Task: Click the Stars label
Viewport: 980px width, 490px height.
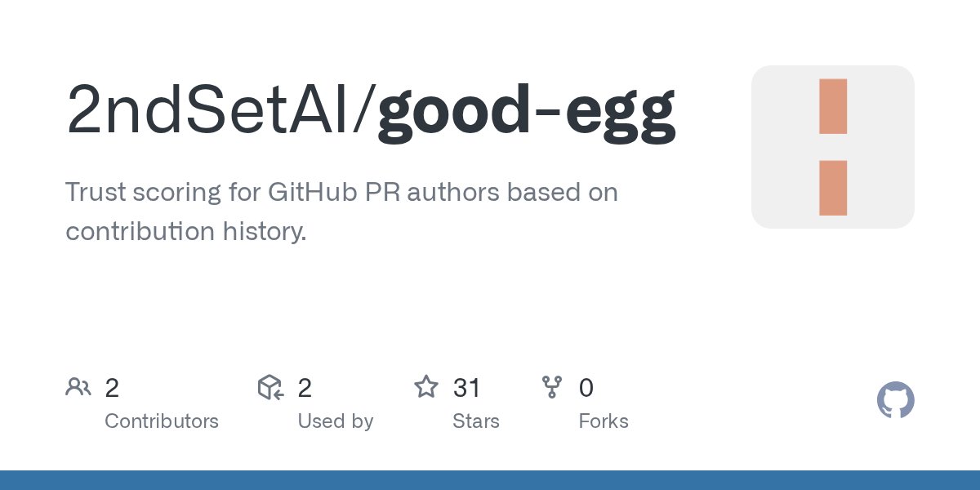Action: pyautogui.click(x=476, y=421)
